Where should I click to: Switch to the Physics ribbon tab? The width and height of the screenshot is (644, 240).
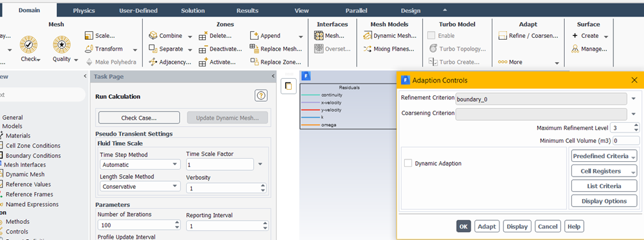84,11
